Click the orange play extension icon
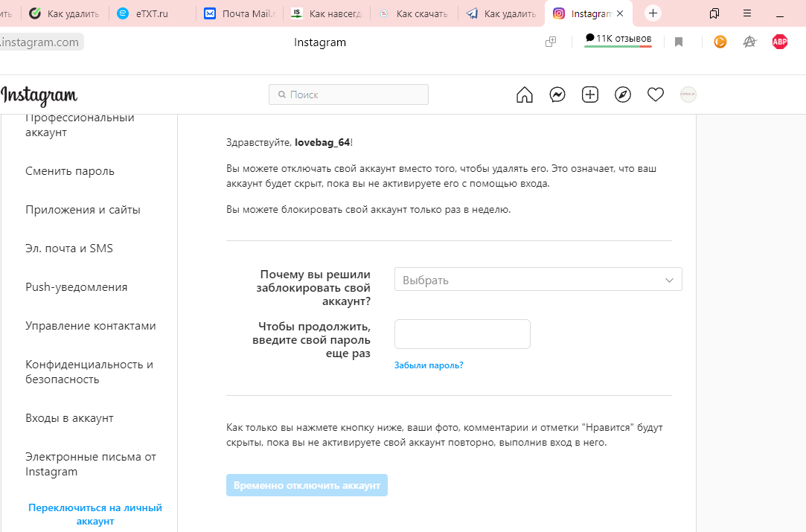Viewport: 806px width, 532px height. tap(720, 42)
